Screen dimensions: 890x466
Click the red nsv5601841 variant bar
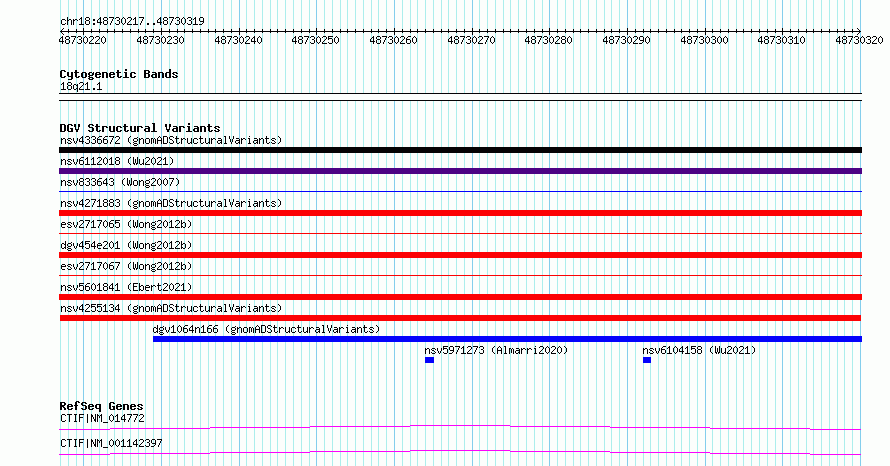click(460, 297)
